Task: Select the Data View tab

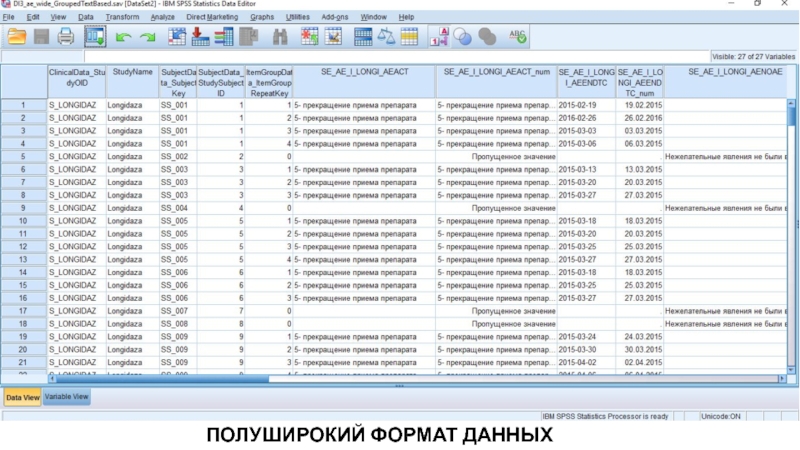Action: point(22,397)
